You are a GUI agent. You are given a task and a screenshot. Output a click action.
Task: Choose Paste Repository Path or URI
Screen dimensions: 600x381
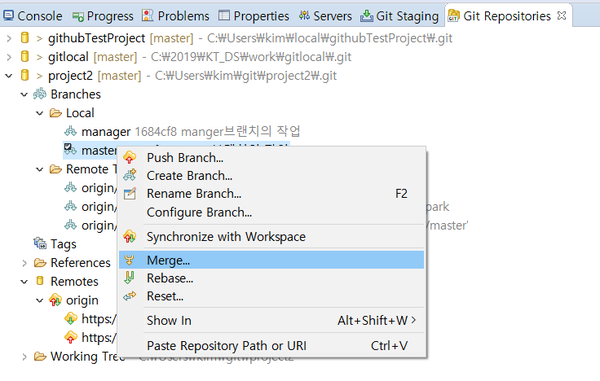pos(271,346)
